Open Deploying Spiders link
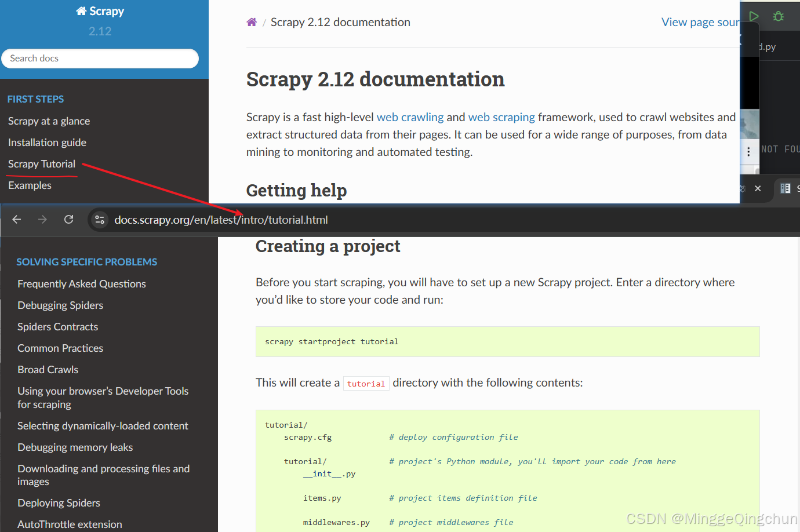Screen dimensions: 800x532 pyautogui.click(x=59, y=503)
